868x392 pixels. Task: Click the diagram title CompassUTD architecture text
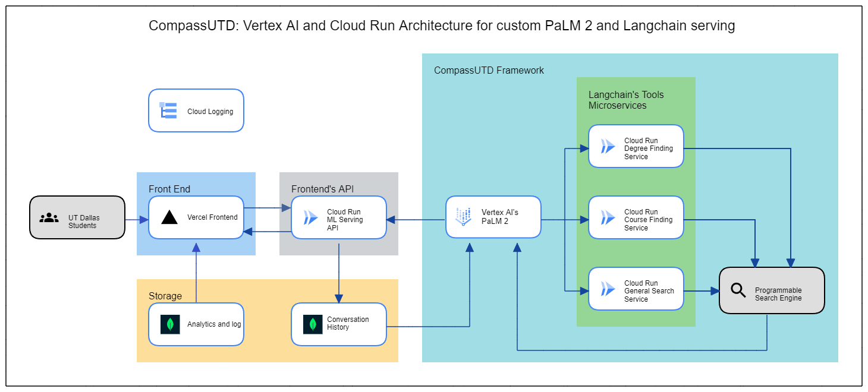[x=442, y=26]
